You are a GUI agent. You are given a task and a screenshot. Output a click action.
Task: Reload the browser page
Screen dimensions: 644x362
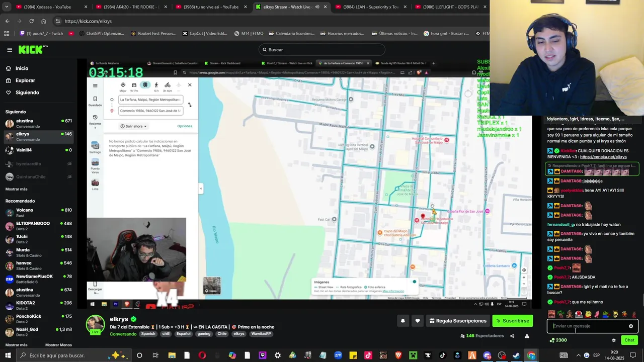(31, 21)
